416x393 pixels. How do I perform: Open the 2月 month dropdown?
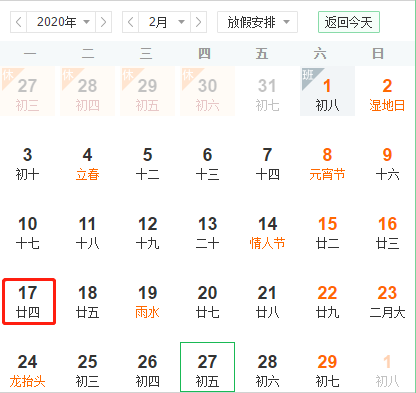tap(165, 22)
